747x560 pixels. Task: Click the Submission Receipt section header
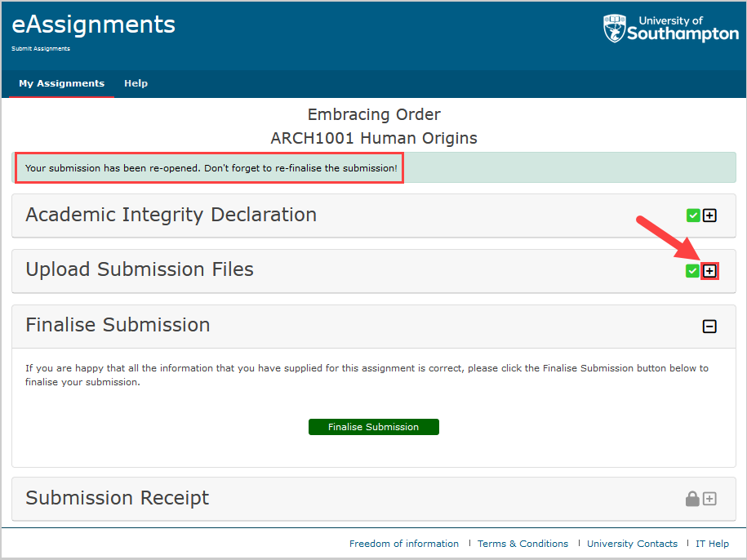coord(117,498)
